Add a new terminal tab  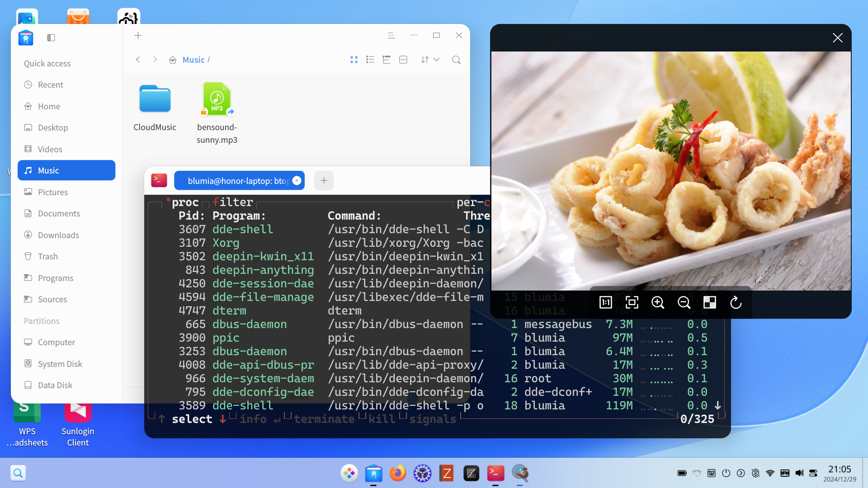coord(324,181)
